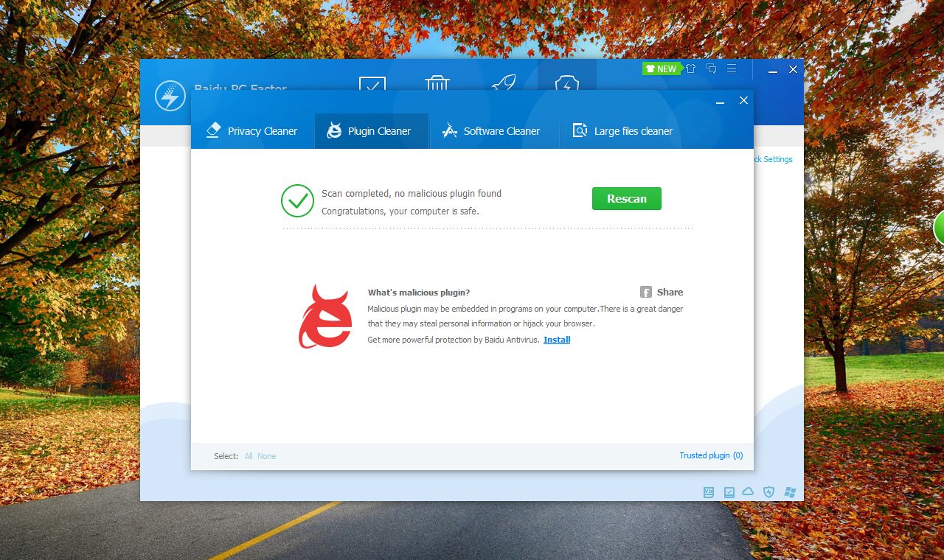Click the App Store icon on Software Cleaner tab
The width and height of the screenshot is (944, 560).
[449, 130]
